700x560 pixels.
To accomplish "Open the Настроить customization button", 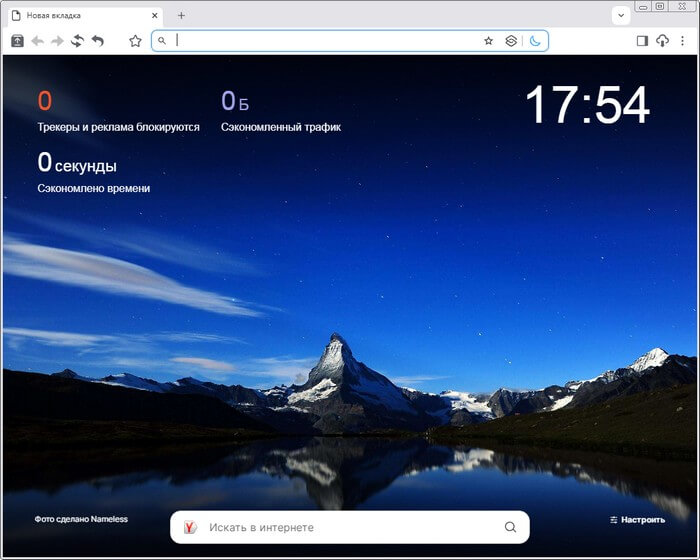I will (638, 520).
